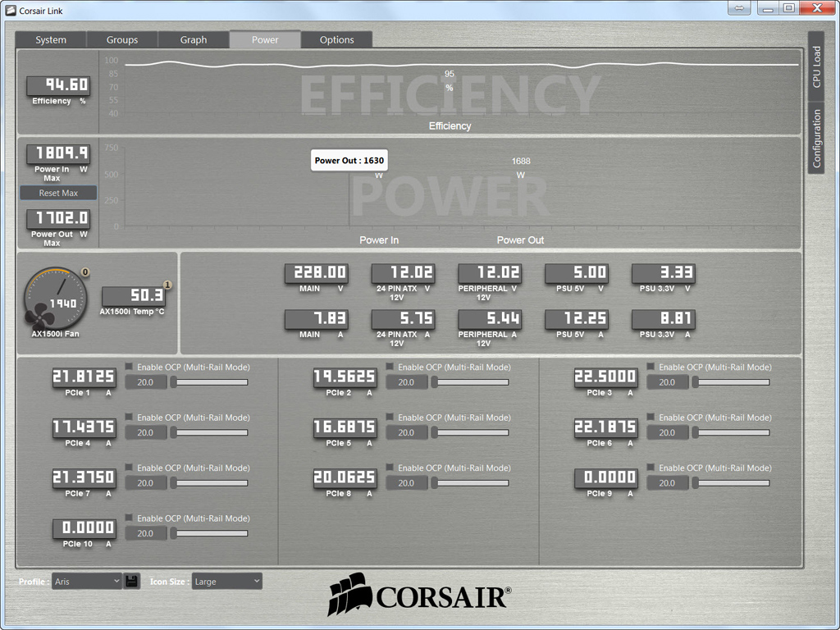
Task: Enable OCP checkbox for PCIe 8
Action: pyautogui.click(x=390, y=468)
